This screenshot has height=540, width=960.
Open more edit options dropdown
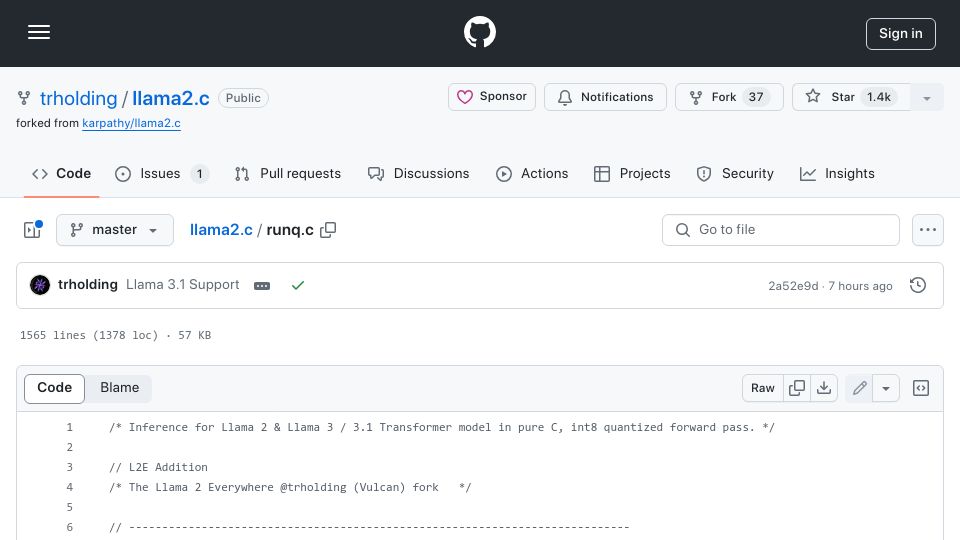point(886,388)
